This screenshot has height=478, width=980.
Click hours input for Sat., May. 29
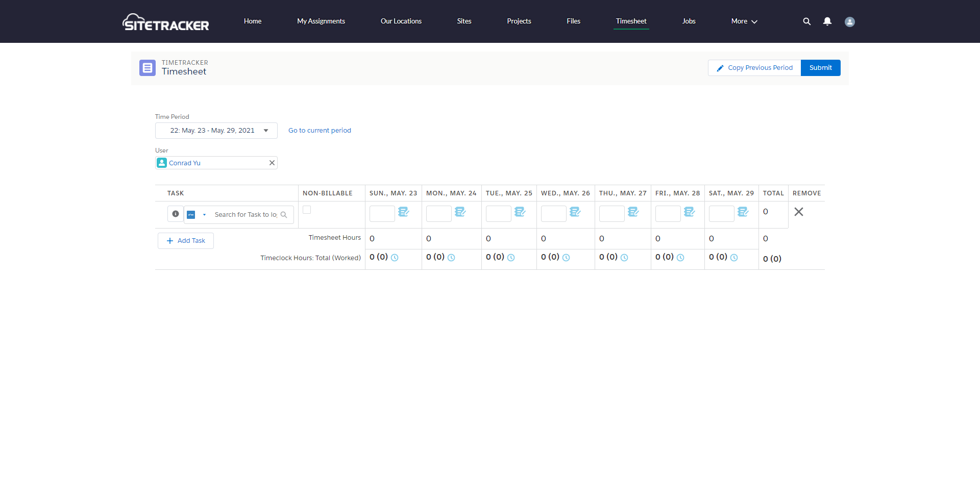tap(722, 214)
